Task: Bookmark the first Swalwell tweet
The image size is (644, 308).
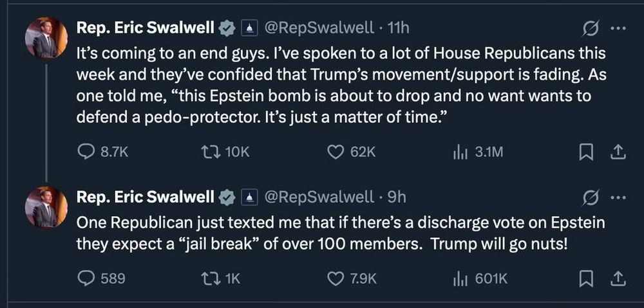Action: [587, 152]
